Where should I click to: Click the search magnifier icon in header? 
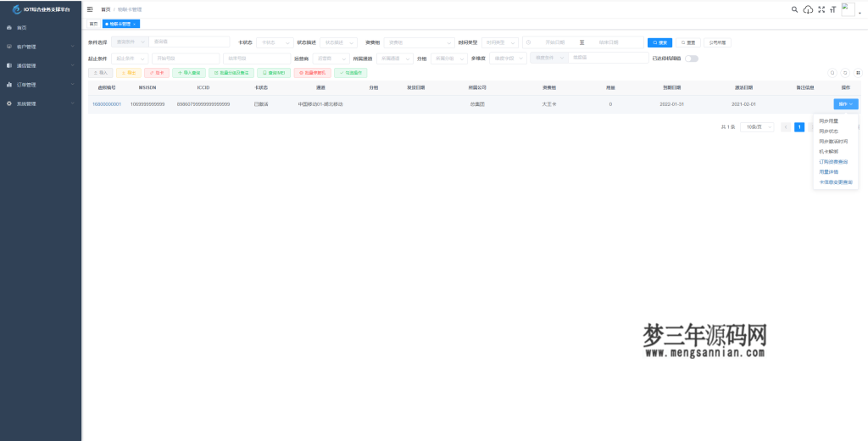point(794,9)
